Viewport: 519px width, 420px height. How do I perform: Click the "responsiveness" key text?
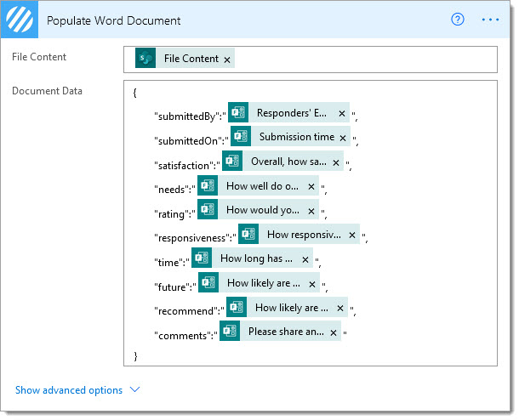192,238
